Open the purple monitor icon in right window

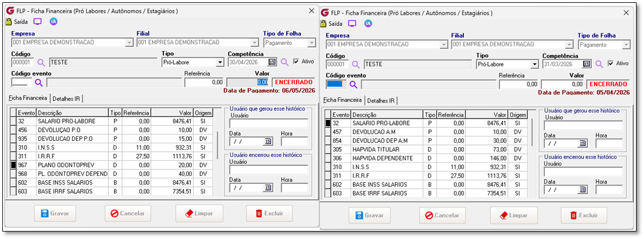pyautogui.click(x=352, y=23)
